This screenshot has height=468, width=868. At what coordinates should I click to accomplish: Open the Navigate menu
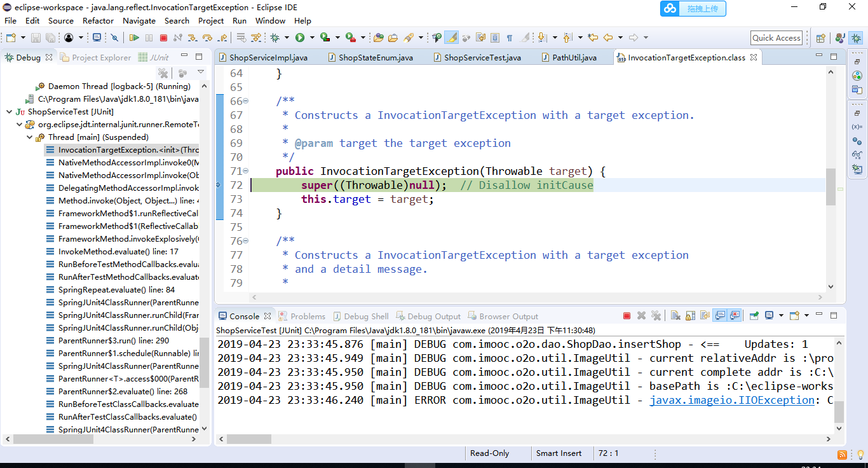click(139, 20)
